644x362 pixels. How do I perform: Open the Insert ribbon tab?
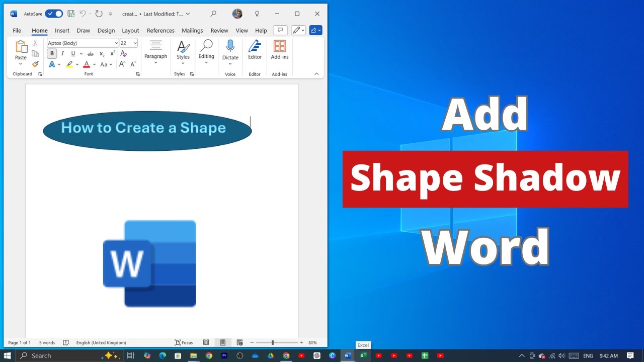click(62, 31)
